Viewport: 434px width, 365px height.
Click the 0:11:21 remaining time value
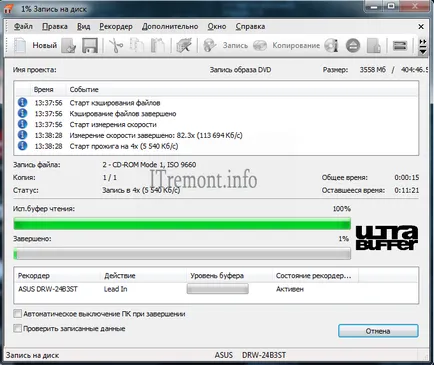click(x=407, y=190)
